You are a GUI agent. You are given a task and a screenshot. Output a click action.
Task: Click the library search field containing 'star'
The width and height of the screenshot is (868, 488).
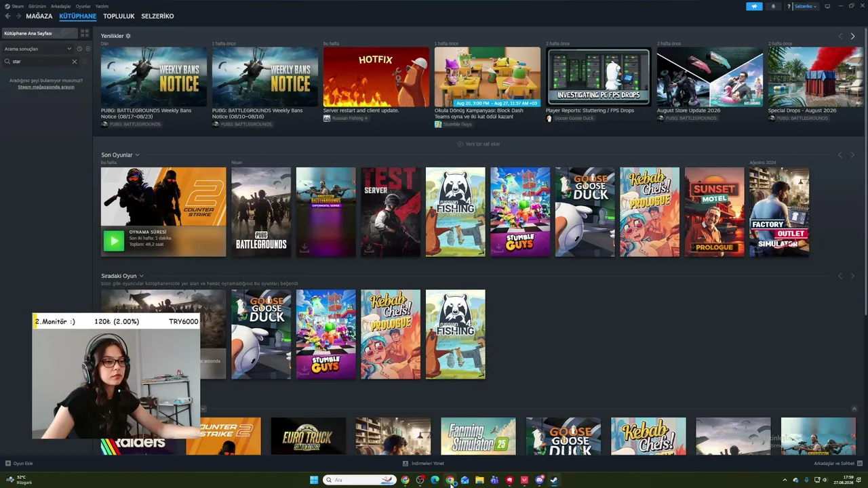41,62
